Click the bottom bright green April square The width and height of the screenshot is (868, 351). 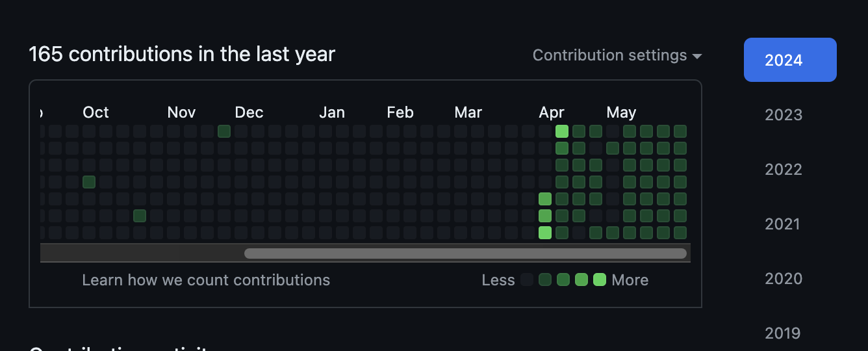click(x=545, y=233)
